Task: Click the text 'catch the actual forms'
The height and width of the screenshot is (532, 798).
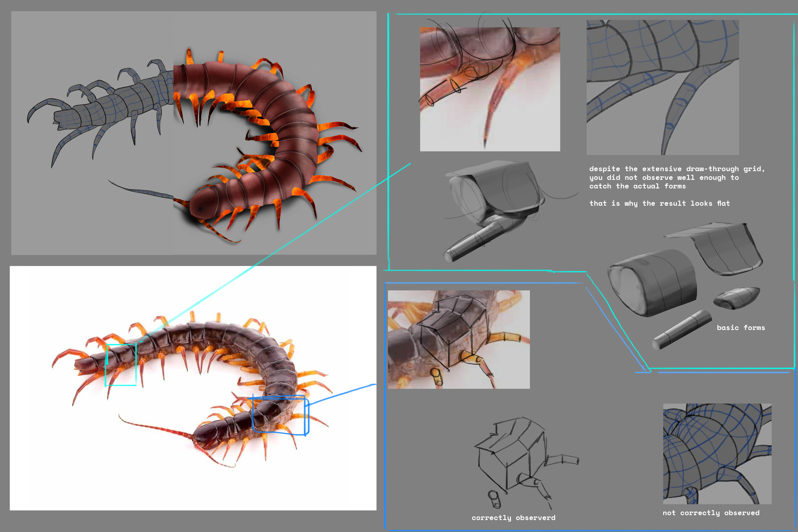Action: [637, 186]
